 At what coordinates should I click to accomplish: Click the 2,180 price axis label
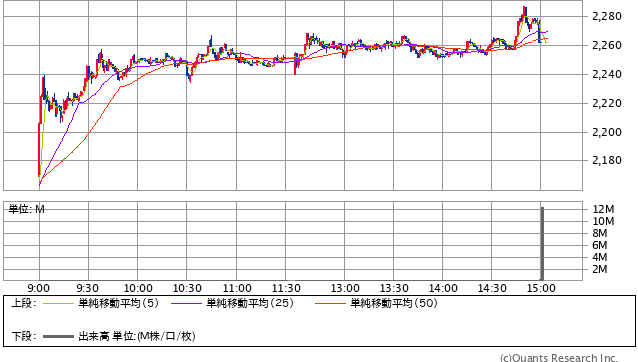pyautogui.click(x=607, y=160)
